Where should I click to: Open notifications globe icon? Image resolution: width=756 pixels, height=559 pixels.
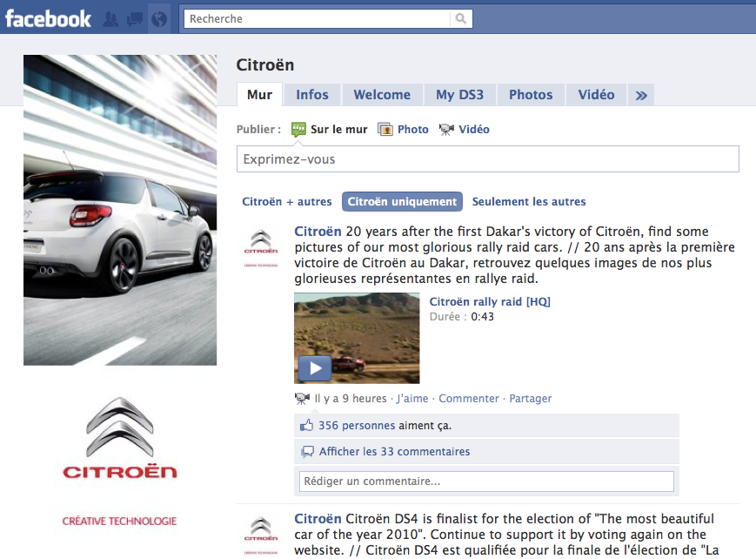(x=159, y=19)
